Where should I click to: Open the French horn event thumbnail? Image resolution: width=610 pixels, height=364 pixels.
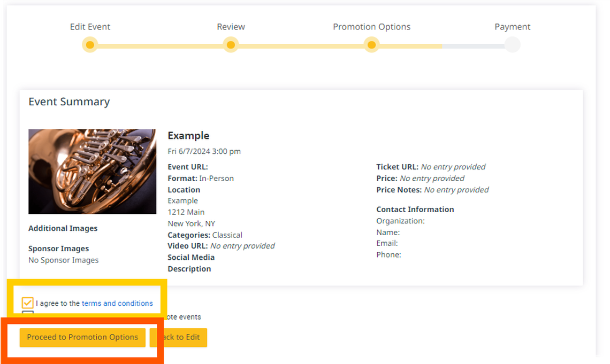point(92,171)
